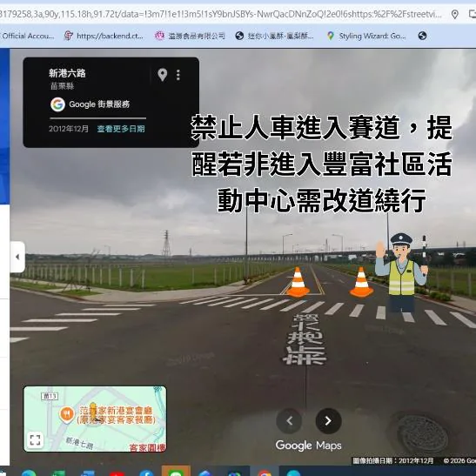Open the https://backend.ct... bookmark
The height and width of the screenshot is (476, 476).
[104, 37]
